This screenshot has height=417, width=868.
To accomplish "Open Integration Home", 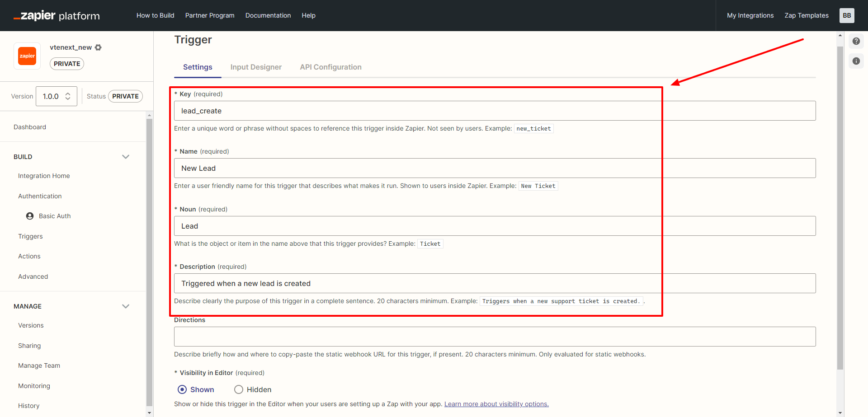I will pyautogui.click(x=44, y=176).
